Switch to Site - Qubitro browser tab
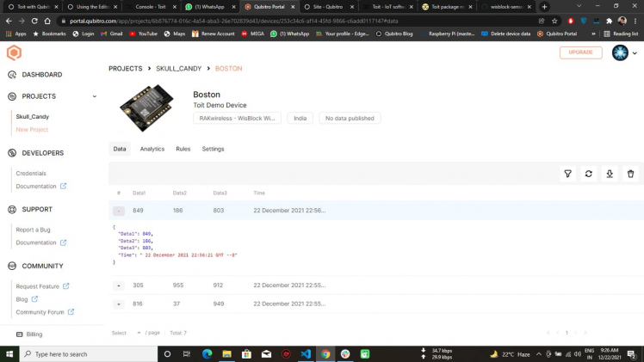 coord(328,7)
